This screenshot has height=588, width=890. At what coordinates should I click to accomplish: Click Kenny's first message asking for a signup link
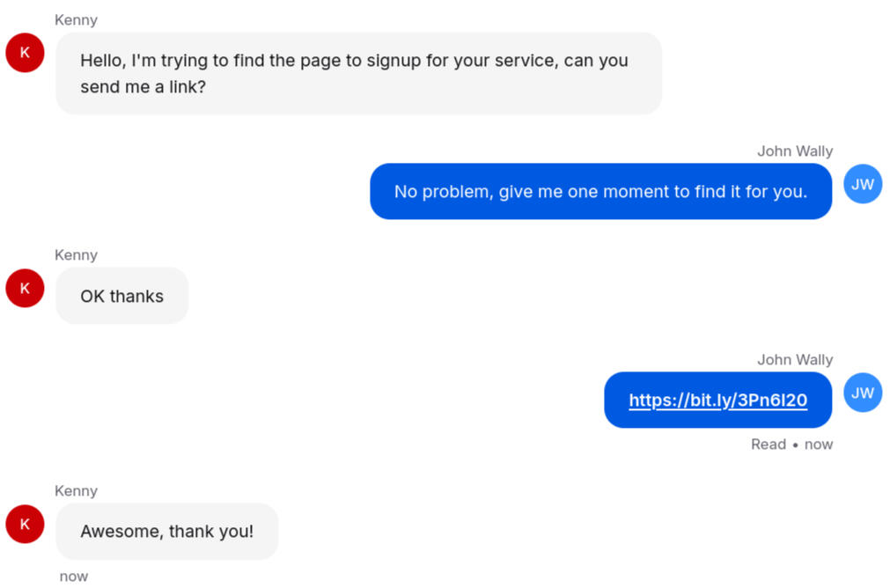pyautogui.click(x=357, y=73)
